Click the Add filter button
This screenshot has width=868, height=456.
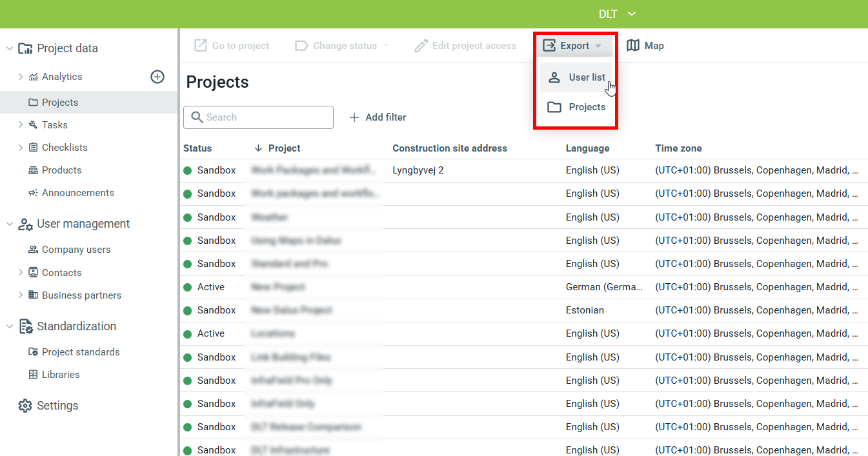coord(378,117)
